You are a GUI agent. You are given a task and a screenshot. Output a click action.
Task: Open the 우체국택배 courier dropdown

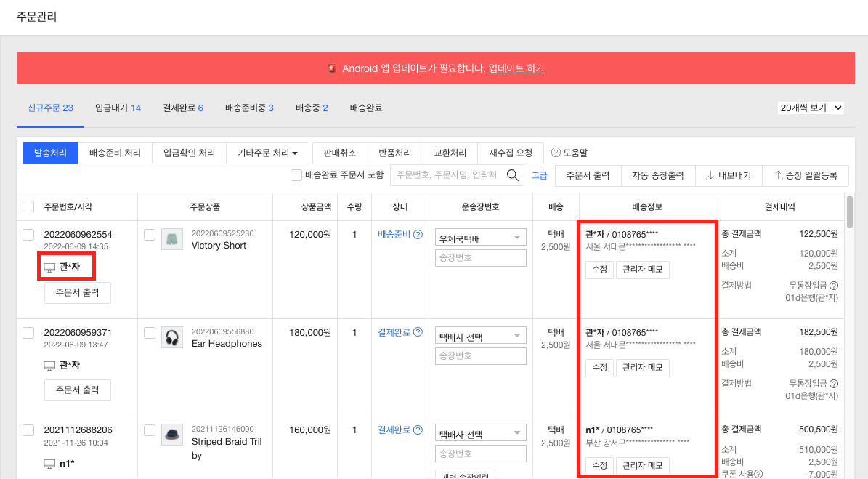[x=480, y=238]
